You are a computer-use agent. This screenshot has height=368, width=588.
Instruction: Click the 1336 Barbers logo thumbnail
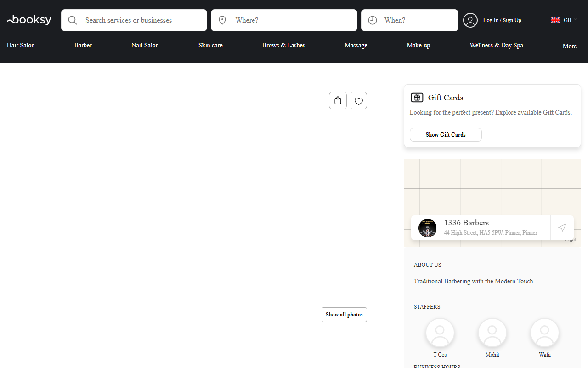click(427, 228)
